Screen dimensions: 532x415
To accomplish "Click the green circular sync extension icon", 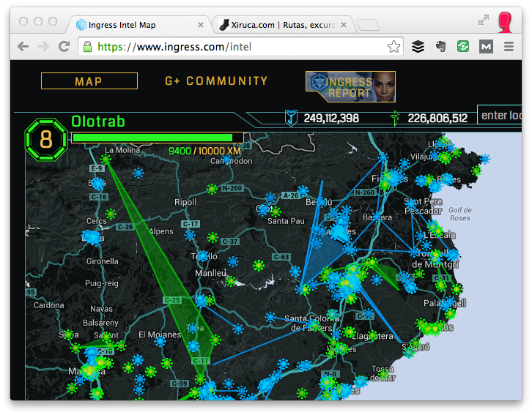I will (463, 47).
